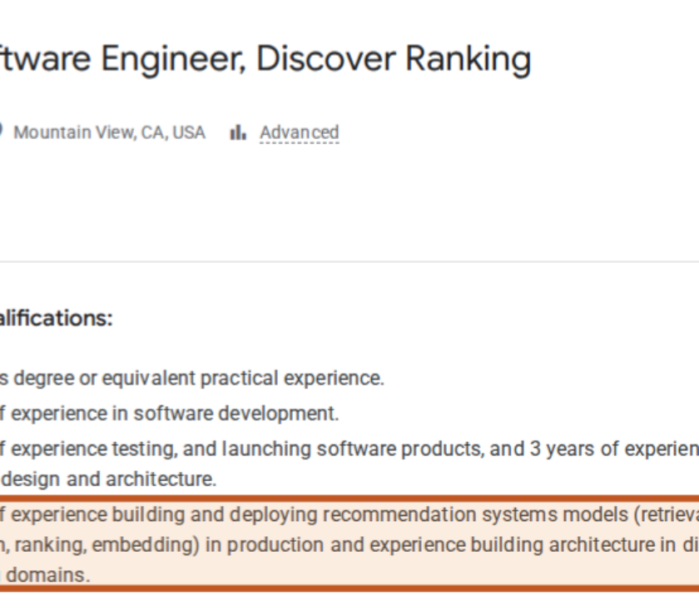Click the word Engineer in the title
Viewport: 699px width, 616px height.
point(174,60)
